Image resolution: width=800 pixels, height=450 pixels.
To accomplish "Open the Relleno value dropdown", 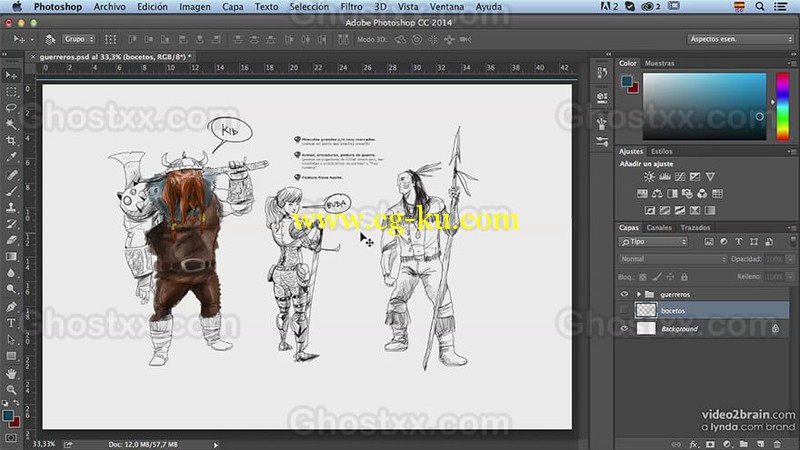I will click(x=790, y=277).
